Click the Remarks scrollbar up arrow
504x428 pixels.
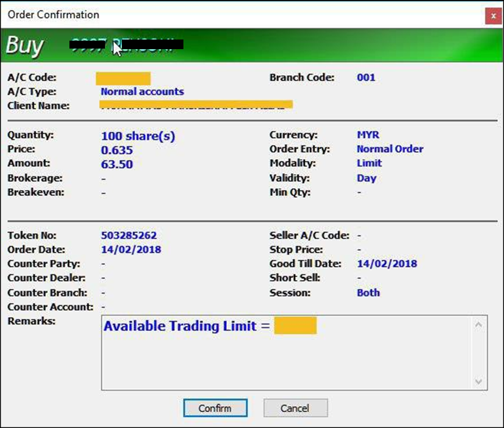click(x=479, y=325)
